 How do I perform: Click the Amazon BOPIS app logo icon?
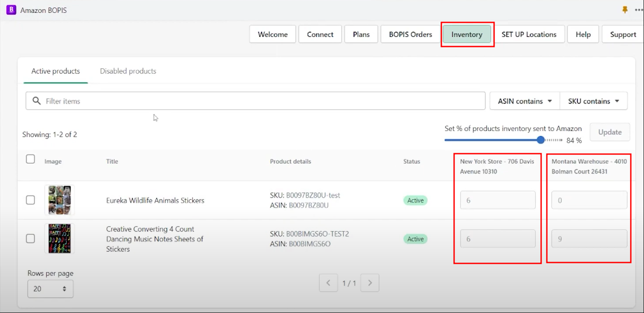point(11,9)
